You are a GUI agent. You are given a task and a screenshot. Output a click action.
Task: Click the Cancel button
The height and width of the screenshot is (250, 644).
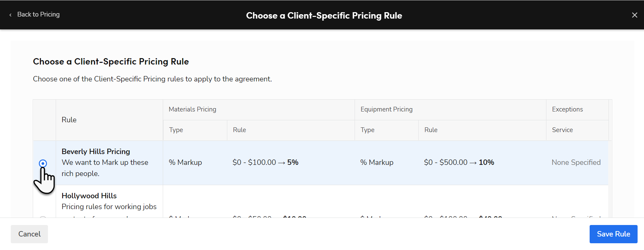(29, 234)
